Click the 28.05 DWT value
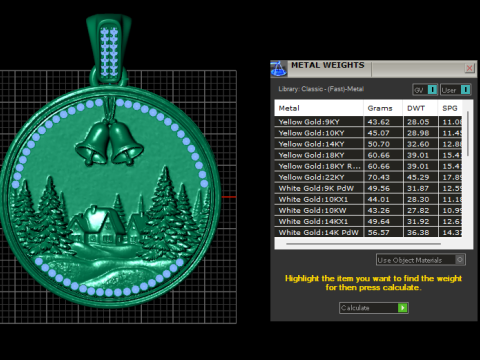Image resolution: width=480 pixels, height=360 pixels. pyautogui.click(x=418, y=122)
